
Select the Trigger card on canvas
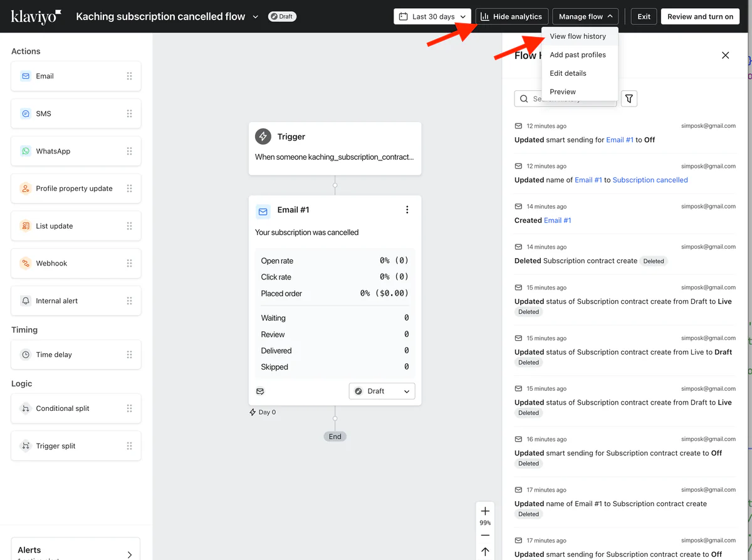click(x=335, y=148)
